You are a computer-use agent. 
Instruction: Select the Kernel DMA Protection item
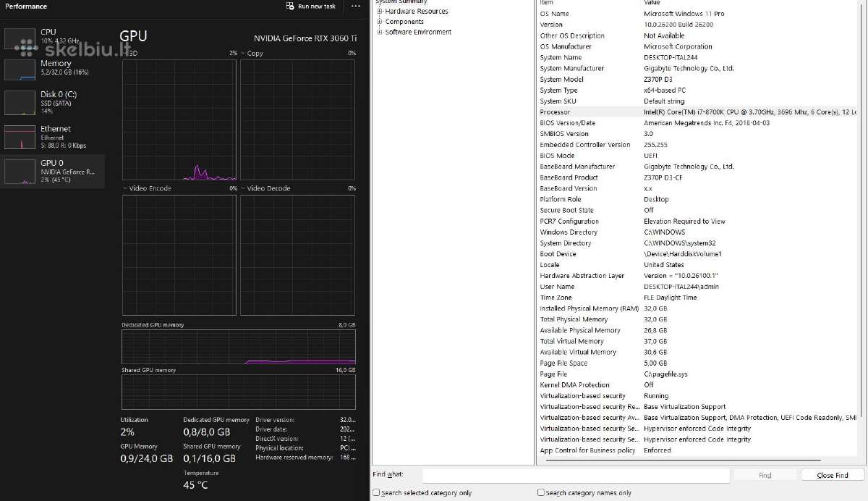pyautogui.click(x=574, y=385)
